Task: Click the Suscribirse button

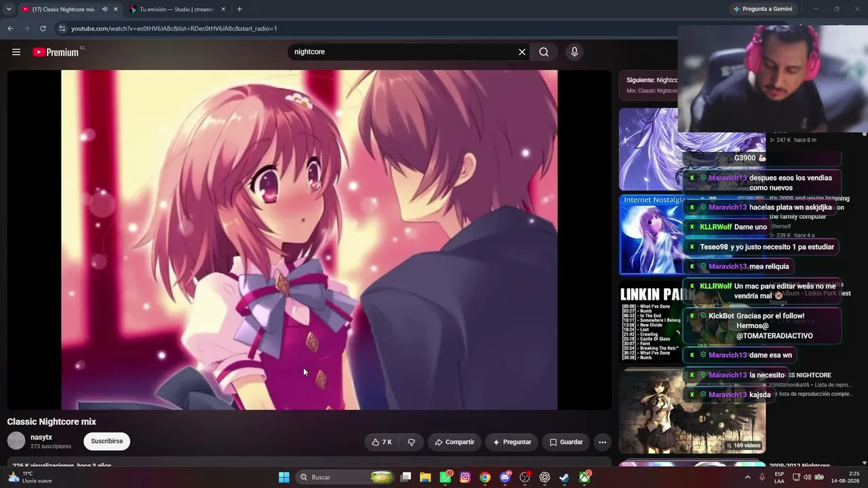Action: tap(107, 441)
